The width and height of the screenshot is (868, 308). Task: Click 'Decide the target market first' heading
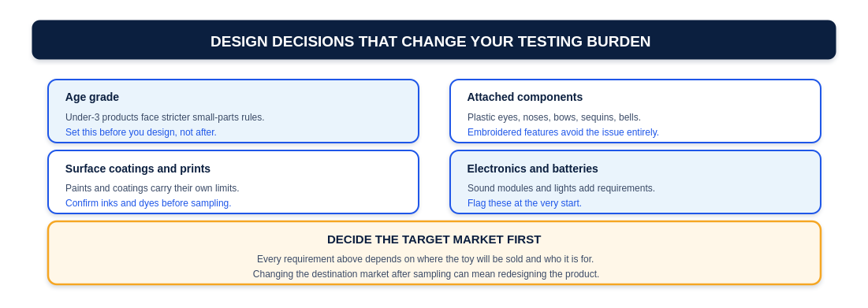coord(434,239)
